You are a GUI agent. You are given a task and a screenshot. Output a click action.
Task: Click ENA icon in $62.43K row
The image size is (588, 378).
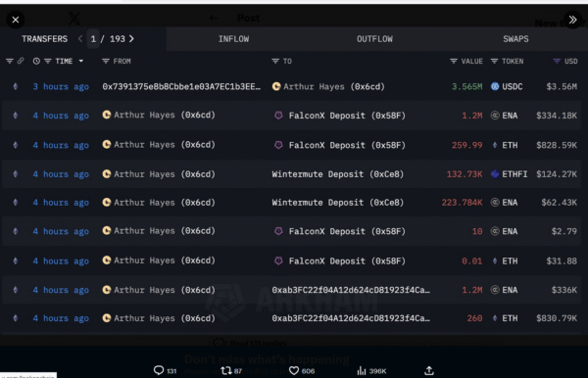pos(495,203)
